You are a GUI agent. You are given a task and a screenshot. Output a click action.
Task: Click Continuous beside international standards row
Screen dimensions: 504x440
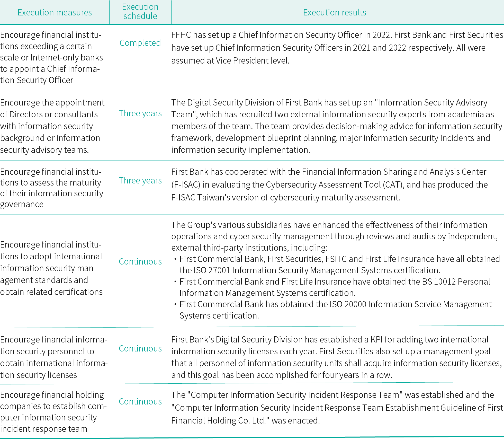coord(140,261)
